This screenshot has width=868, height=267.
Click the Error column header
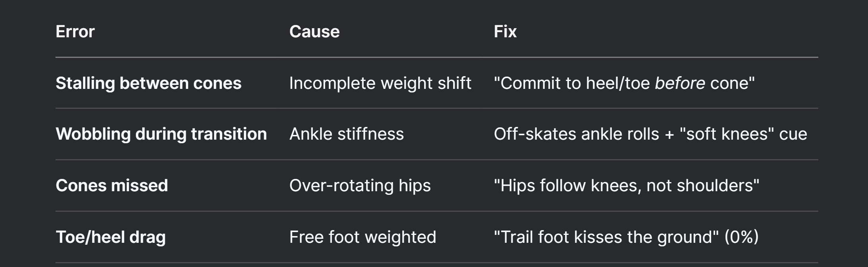(x=75, y=32)
